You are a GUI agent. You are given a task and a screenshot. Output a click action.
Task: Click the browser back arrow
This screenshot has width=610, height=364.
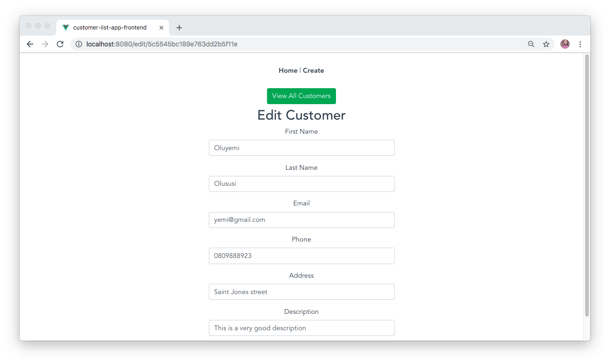coord(30,44)
